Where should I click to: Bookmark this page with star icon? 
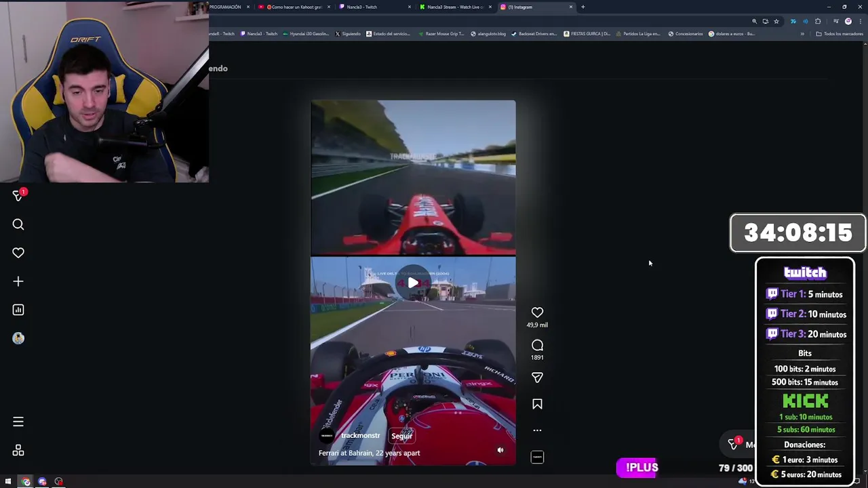tap(776, 21)
